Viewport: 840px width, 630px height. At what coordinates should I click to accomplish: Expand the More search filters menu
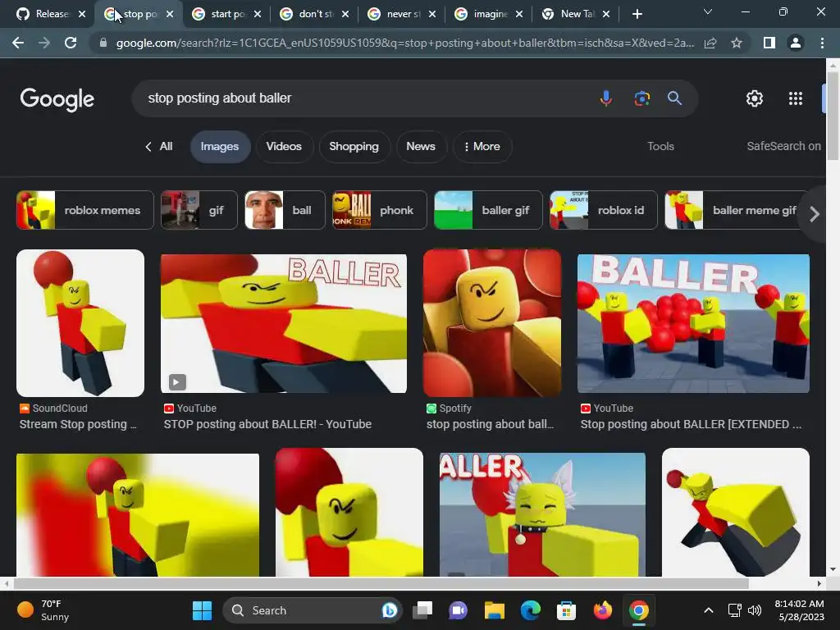[x=482, y=146]
